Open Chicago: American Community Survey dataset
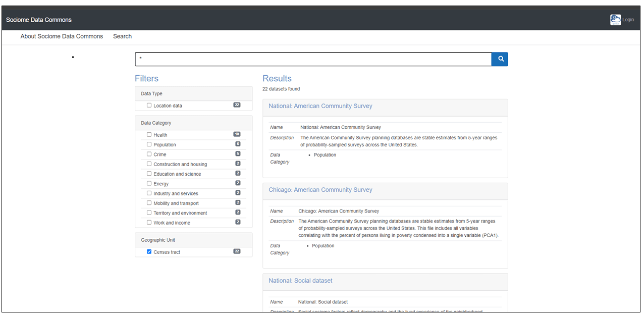 click(x=320, y=190)
